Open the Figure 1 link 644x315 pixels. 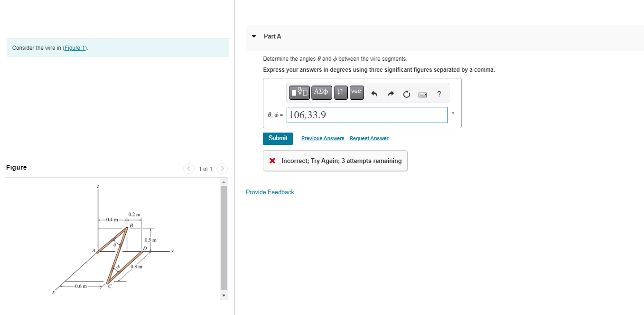[75, 48]
